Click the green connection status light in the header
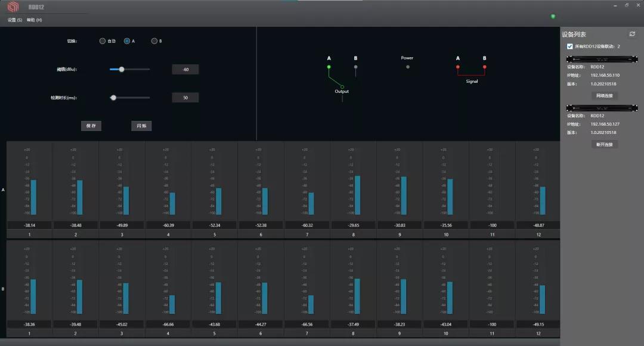The image size is (644, 346). coord(553,17)
